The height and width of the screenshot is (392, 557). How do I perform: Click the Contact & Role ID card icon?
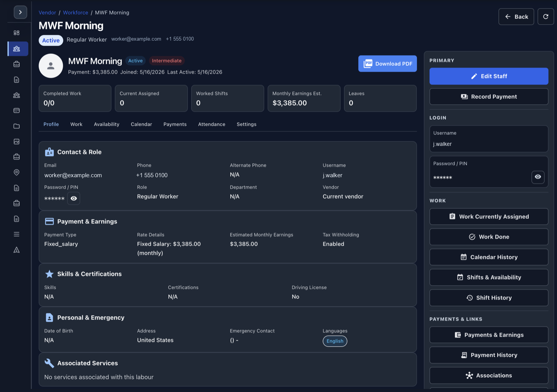tap(50, 152)
